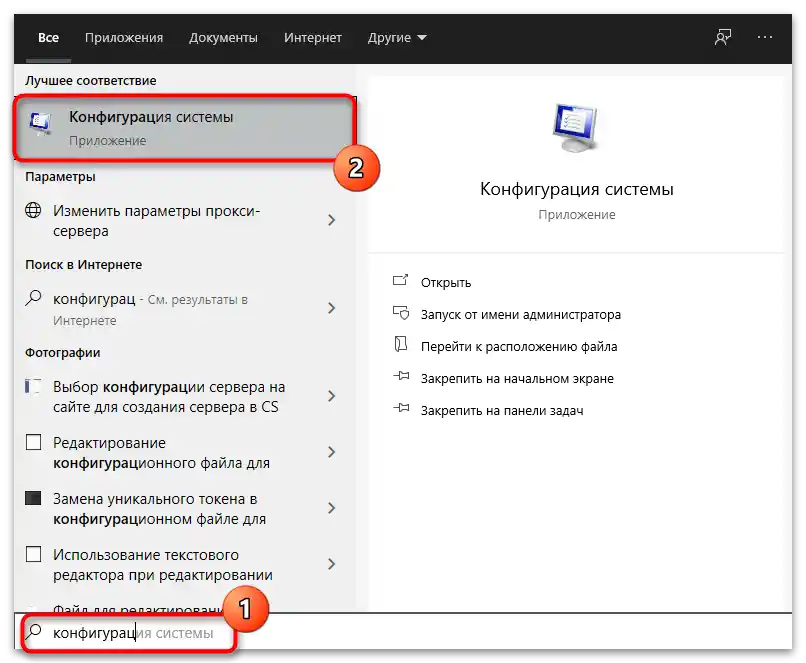Expand arrow for 'Замена уникального токена' result
The image size is (806, 663).
[332, 508]
